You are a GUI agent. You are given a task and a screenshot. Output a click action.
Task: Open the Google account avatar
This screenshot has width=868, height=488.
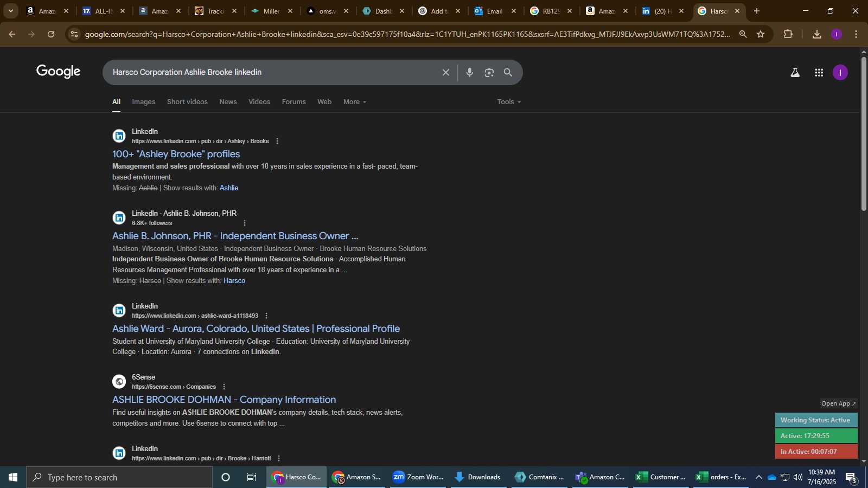[840, 73]
